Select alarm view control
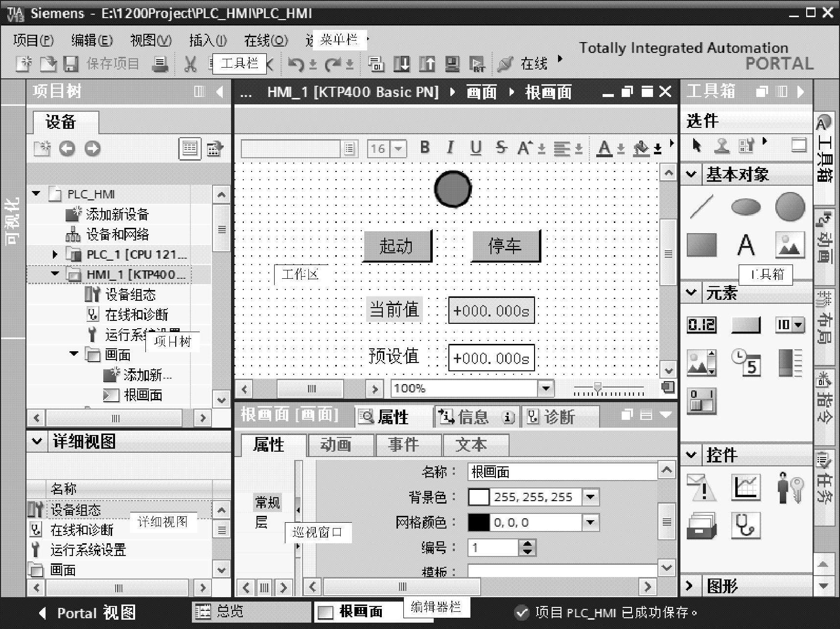This screenshot has width=840, height=629. (x=701, y=487)
